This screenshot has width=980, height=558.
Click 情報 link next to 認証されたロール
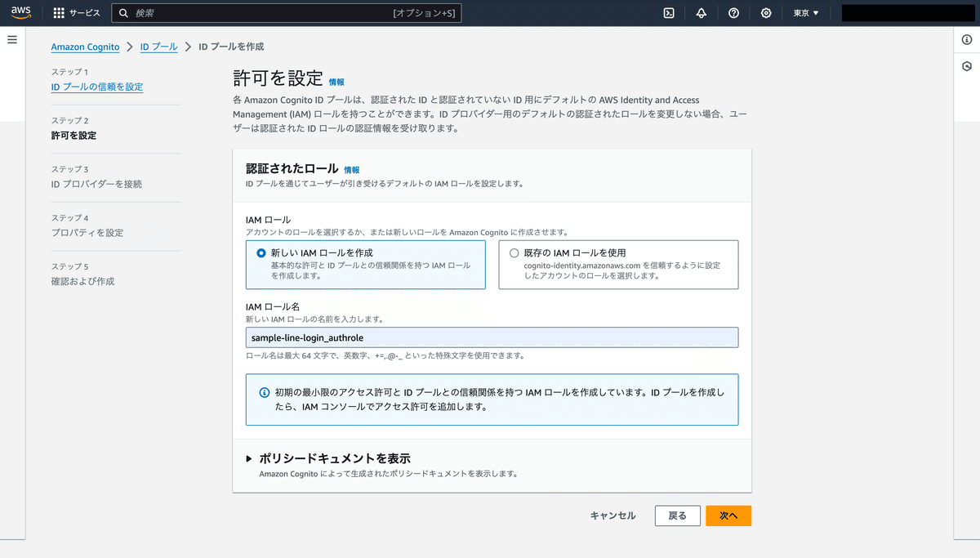click(352, 170)
